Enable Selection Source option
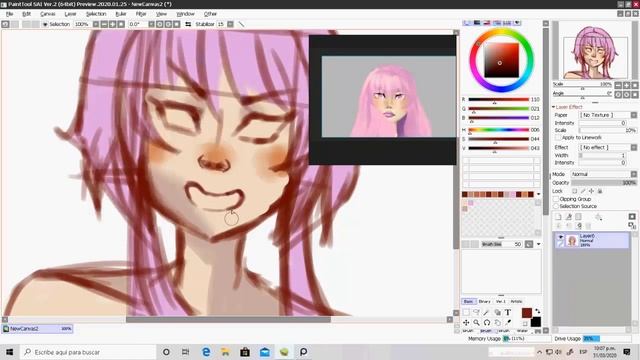This screenshot has height=360, width=640. point(556,206)
